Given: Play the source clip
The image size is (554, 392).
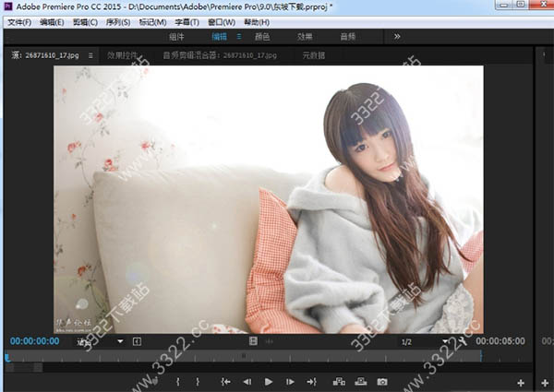Looking at the screenshot, I should [269, 382].
